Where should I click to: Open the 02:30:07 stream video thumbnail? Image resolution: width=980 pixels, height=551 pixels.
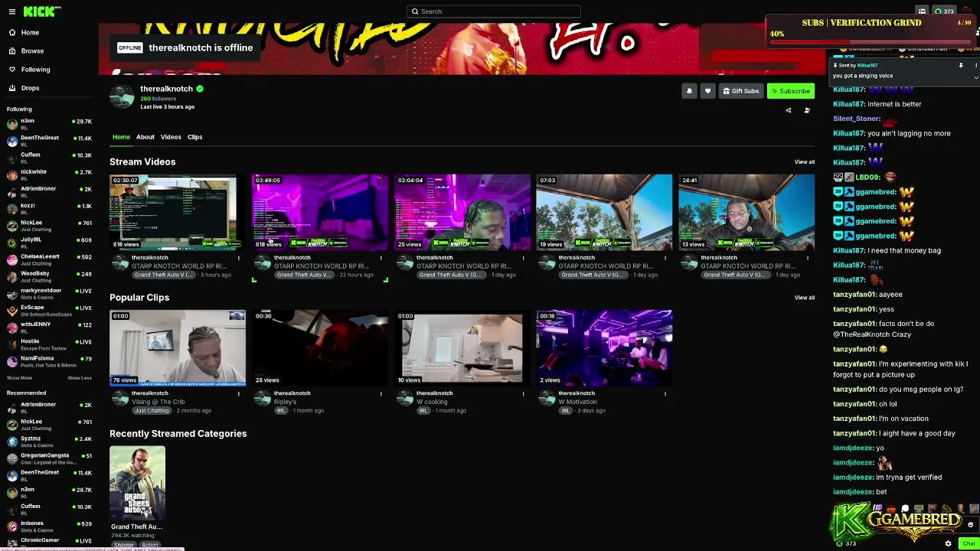pos(178,212)
